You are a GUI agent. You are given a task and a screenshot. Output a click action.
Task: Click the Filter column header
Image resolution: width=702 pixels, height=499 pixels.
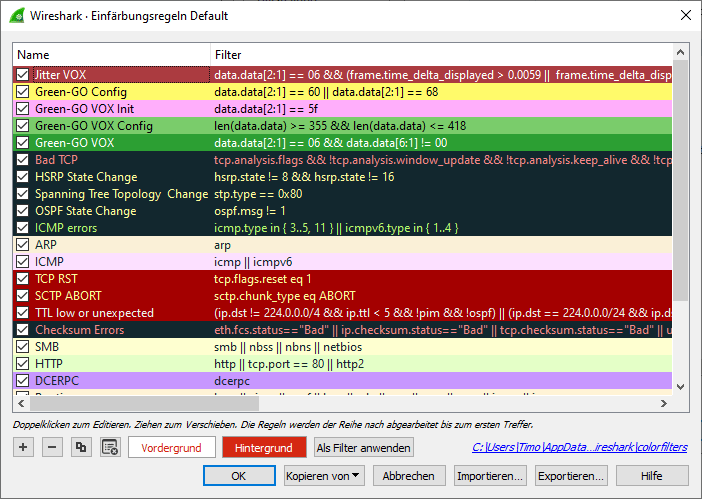pyautogui.click(x=441, y=55)
